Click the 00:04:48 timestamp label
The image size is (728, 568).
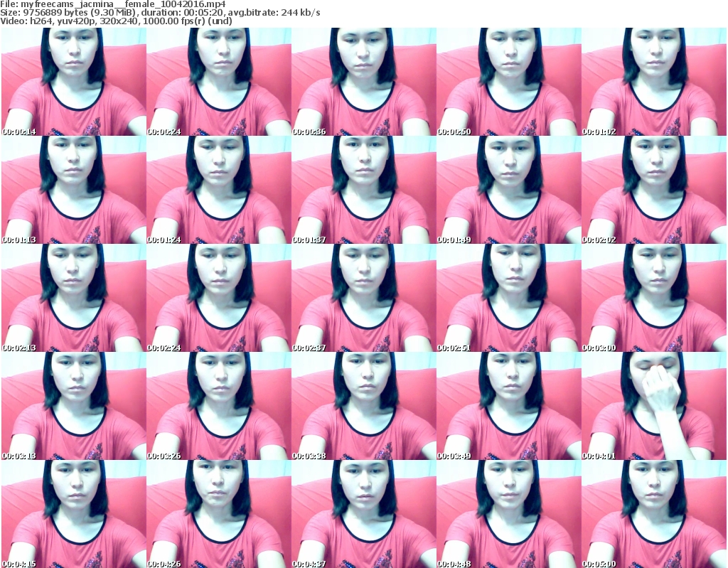coord(454,564)
